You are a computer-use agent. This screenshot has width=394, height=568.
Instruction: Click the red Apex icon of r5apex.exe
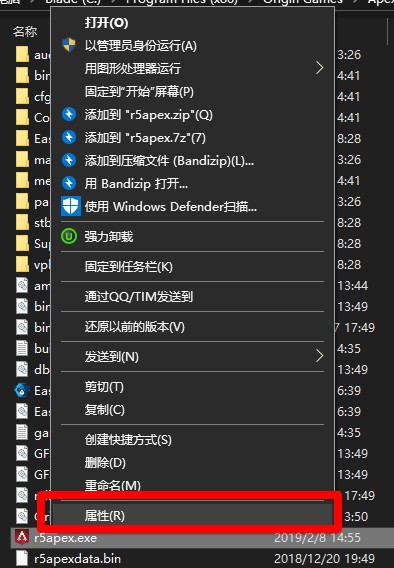[22, 537]
